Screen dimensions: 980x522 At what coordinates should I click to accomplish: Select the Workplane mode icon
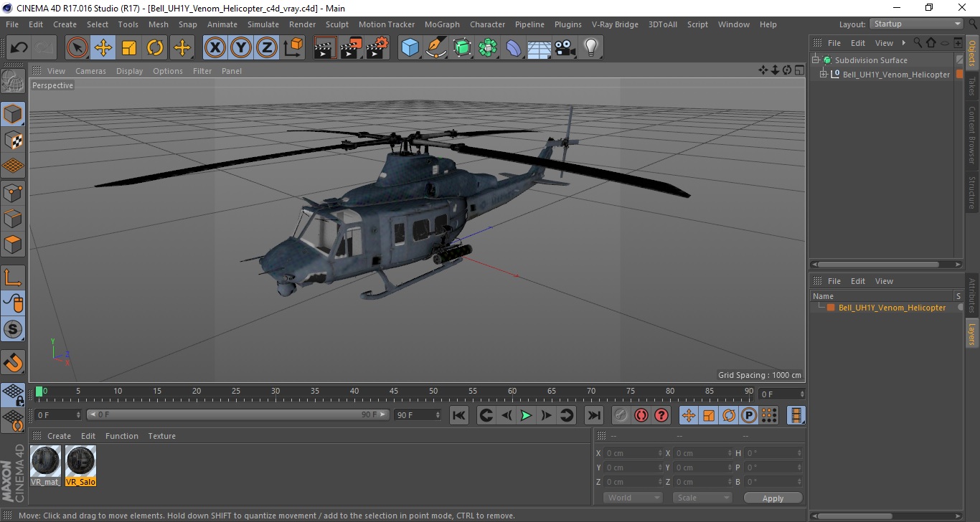tap(13, 166)
